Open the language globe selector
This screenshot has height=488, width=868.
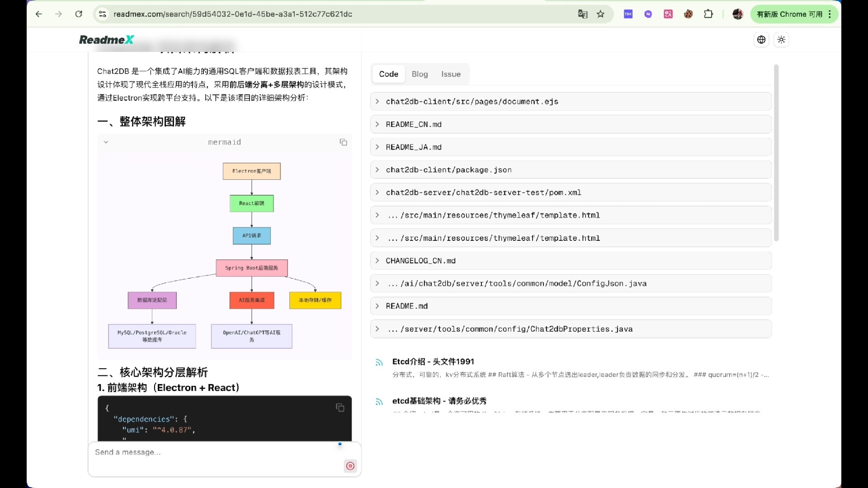point(761,40)
